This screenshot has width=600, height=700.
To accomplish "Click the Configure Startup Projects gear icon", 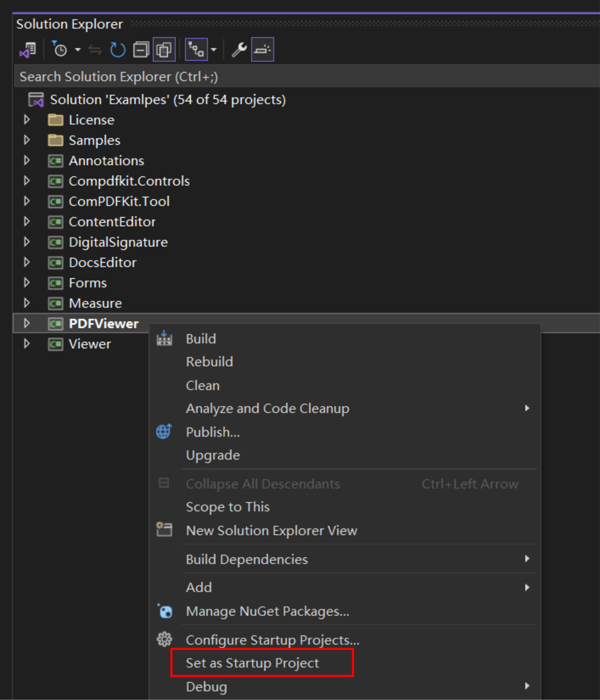I will pos(164,640).
